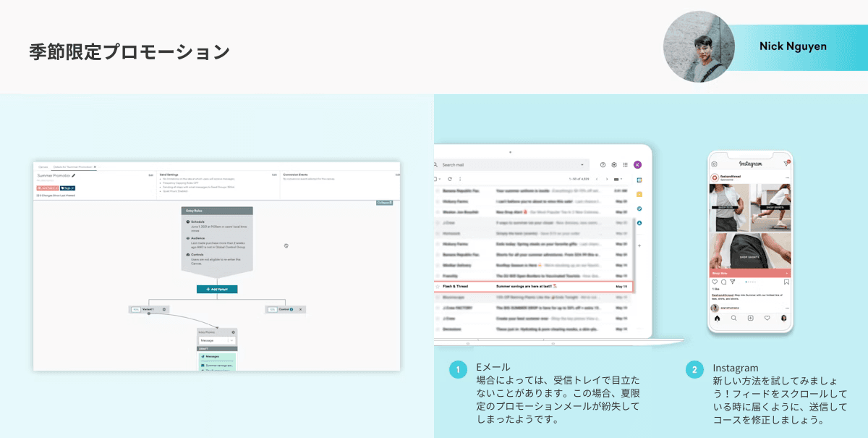Star the Flash & Thread email

pos(438,287)
